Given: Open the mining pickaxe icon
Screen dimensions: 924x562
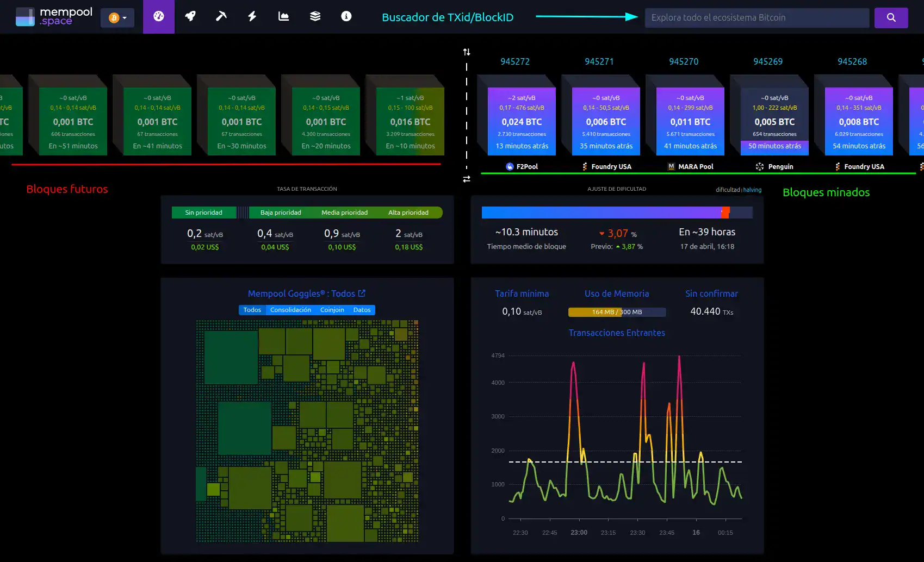Looking at the screenshot, I should coord(221,16).
